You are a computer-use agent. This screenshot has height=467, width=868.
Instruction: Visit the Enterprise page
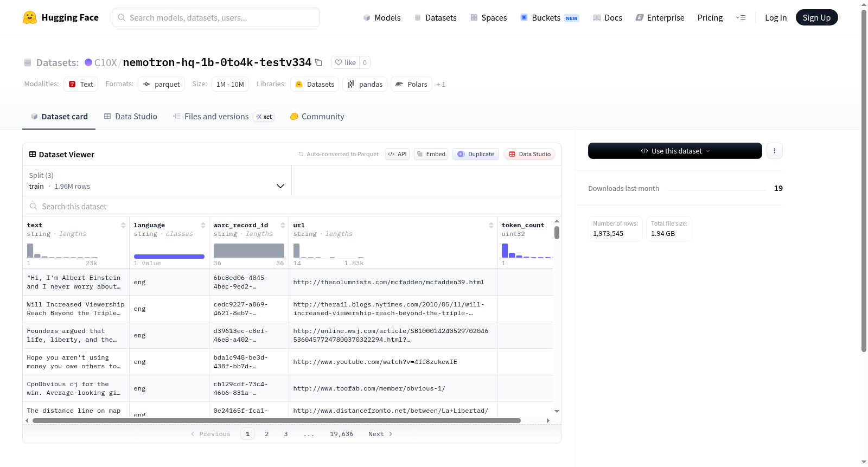pyautogui.click(x=660, y=17)
